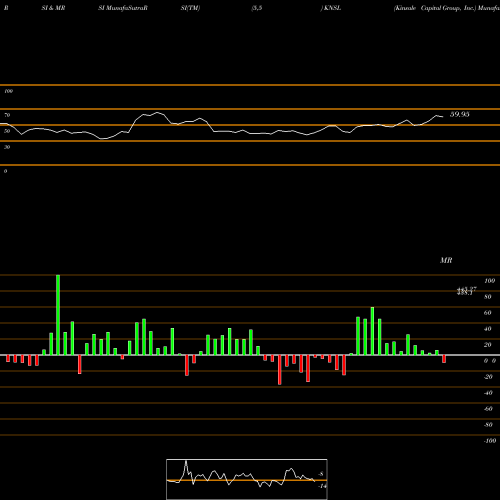This screenshot has height=500, width=500.
Task: Click the -100 label on the MR axis
Action: click(x=490, y=441)
